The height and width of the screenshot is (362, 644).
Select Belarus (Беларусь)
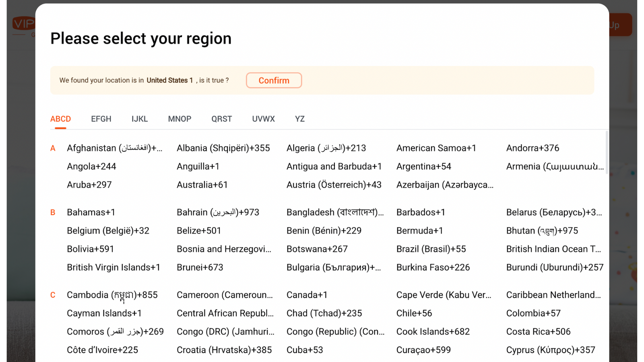point(554,212)
